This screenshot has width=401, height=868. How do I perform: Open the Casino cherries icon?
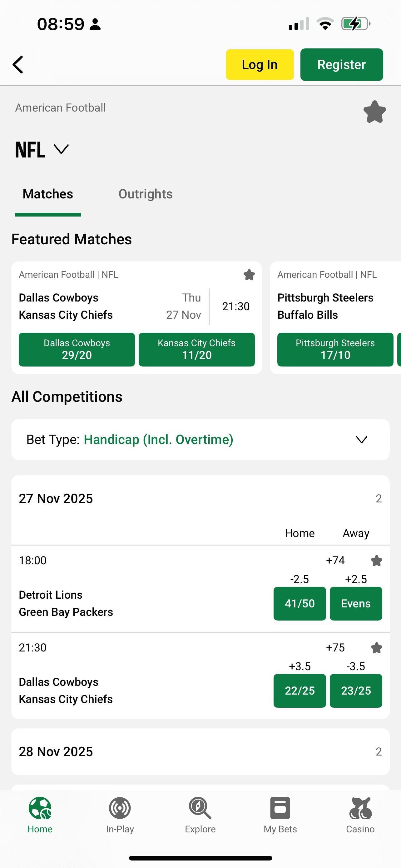tap(360, 809)
